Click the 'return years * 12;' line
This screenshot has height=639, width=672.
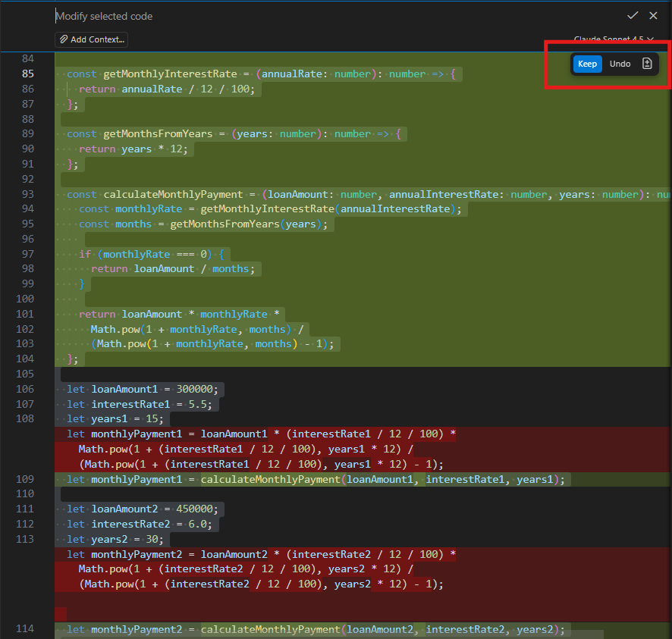[133, 149]
